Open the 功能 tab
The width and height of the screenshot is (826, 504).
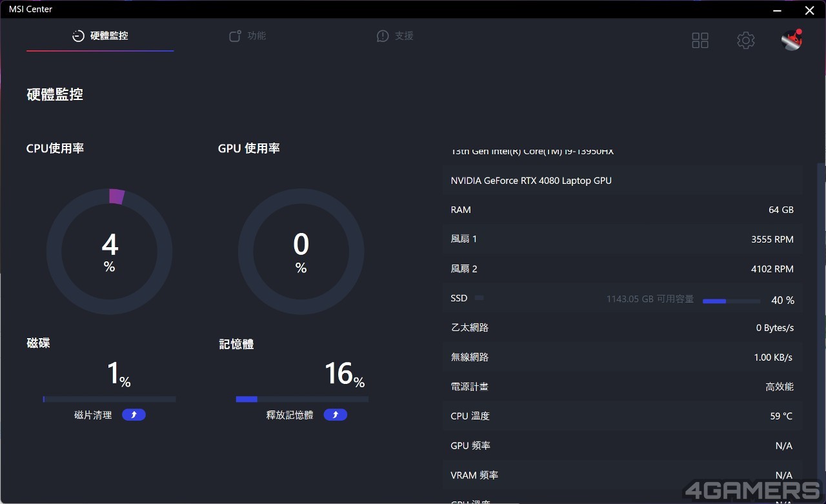pyautogui.click(x=248, y=35)
